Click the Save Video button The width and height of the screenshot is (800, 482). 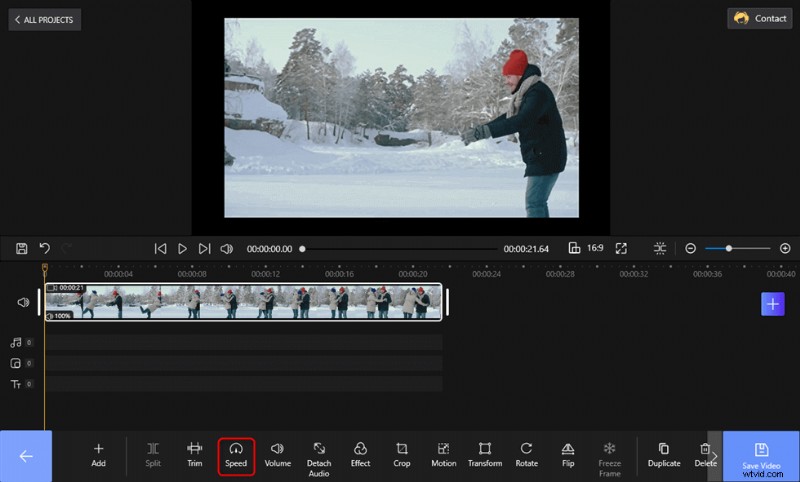pos(761,456)
